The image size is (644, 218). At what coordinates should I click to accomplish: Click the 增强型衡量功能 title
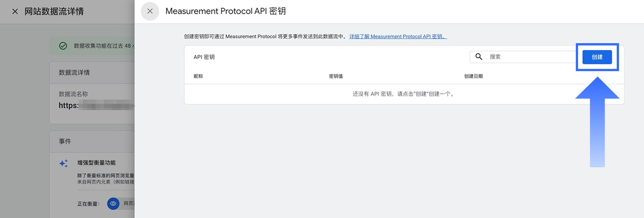click(x=97, y=162)
